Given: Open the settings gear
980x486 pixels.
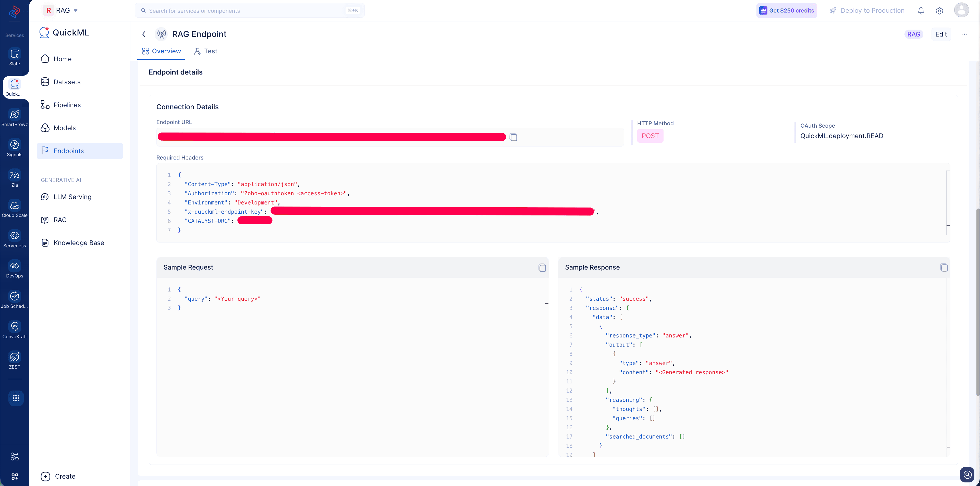Looking at the screenshot, I should 939,11.
